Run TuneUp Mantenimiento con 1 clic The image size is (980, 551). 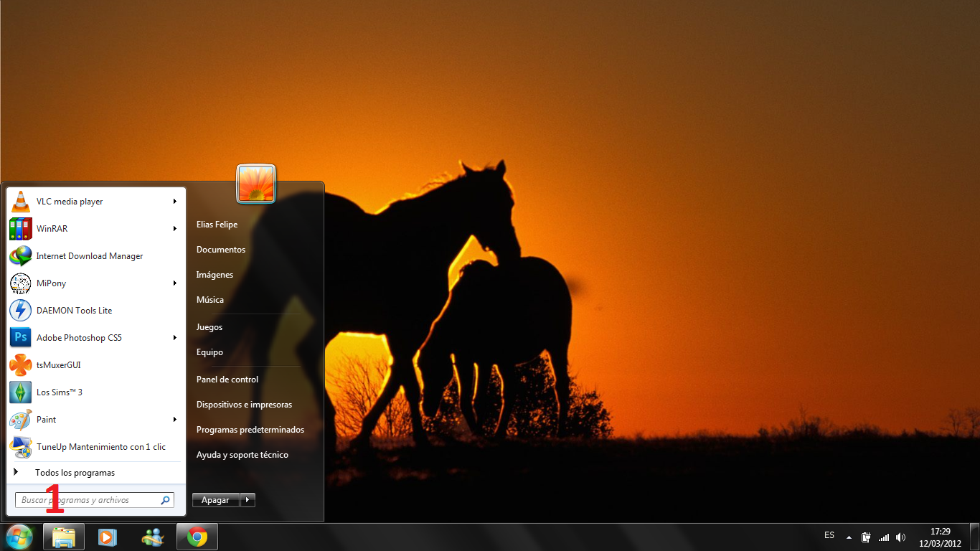(96, 447)
